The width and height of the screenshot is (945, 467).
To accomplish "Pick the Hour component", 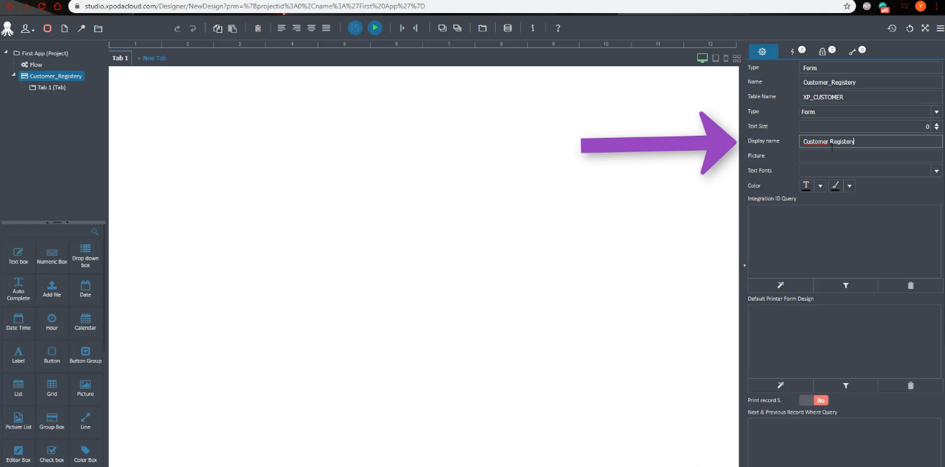I will click(x=52, y=322).
